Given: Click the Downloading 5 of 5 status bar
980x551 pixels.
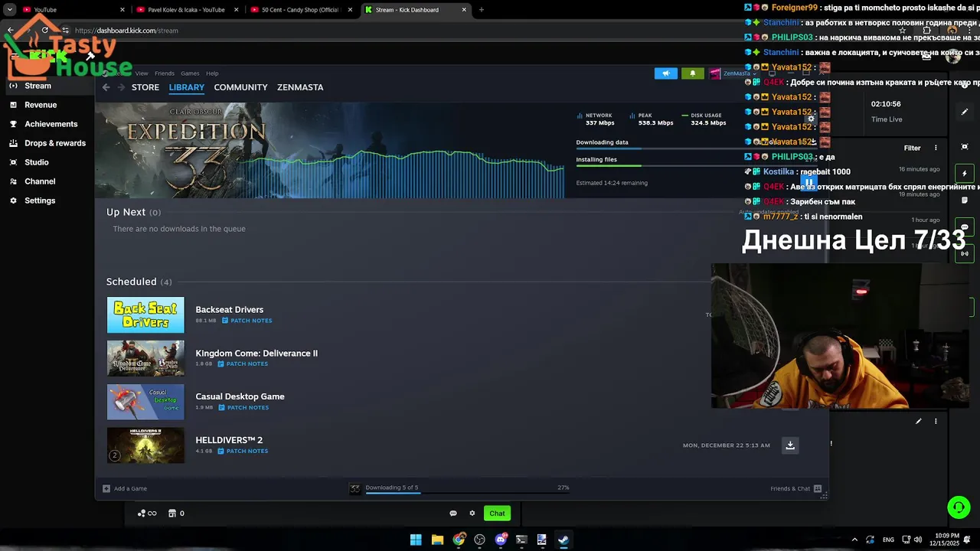Looking at the screenshot, I should point(459,488).
